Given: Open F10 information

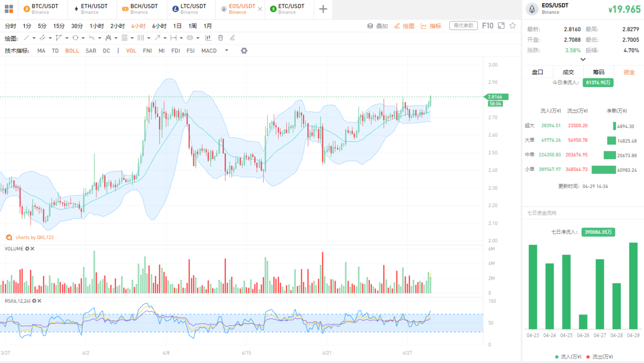Looking at the screenshot, I should coord(488,26).
